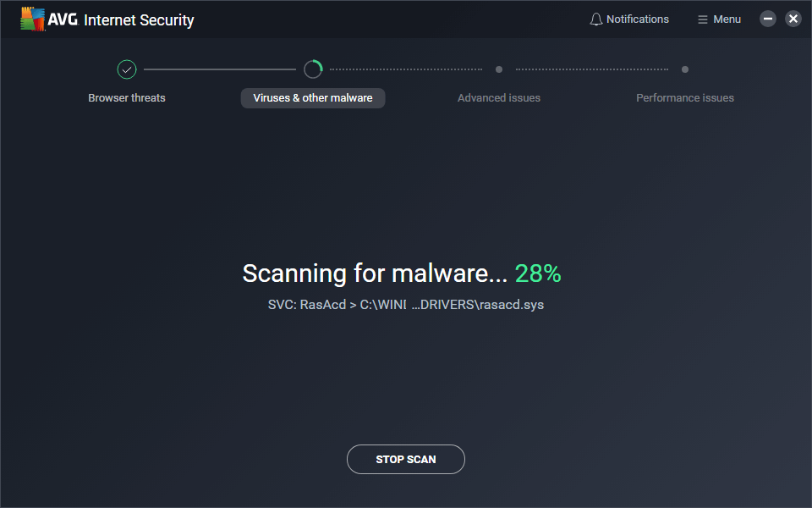Image resolution: width=812 pixels, height=508 pixels.
Task: Close the AVG Internet Security window
Action: pos(793,19)
